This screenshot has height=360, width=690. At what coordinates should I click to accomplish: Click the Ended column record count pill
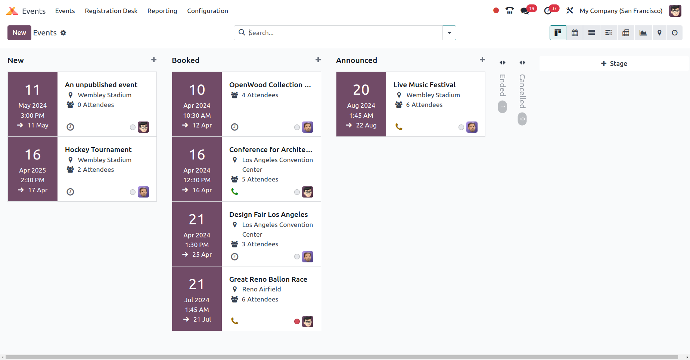pos(502,107)
